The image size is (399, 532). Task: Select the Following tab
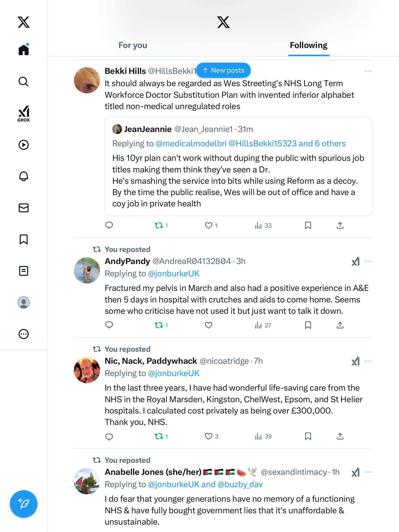[309, 45]
